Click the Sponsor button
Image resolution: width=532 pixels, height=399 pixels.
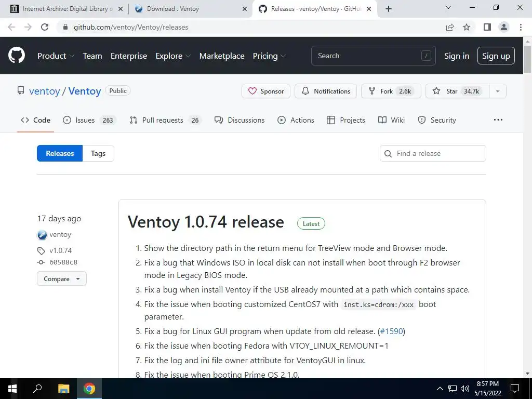click(x=266, y=91)
